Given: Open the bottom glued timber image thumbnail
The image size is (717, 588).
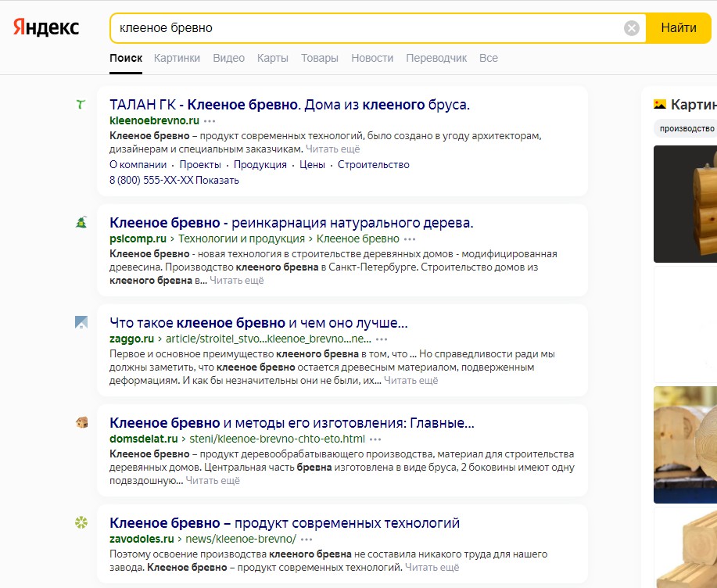Looking at the screenshot, I should pos(686,548).
